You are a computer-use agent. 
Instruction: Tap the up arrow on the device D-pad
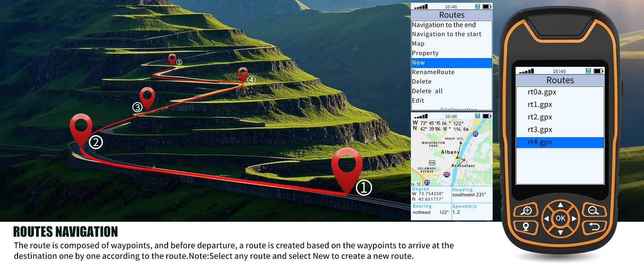(560, 205)
